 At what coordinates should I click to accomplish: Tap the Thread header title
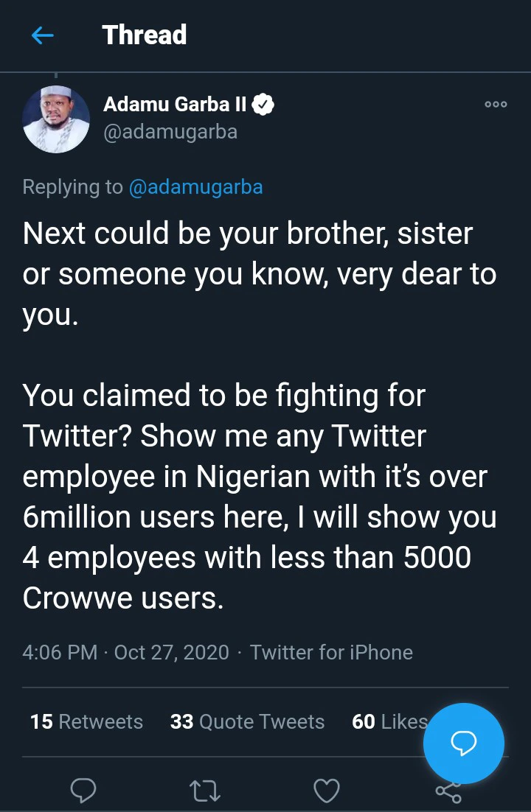coord(145,35)
